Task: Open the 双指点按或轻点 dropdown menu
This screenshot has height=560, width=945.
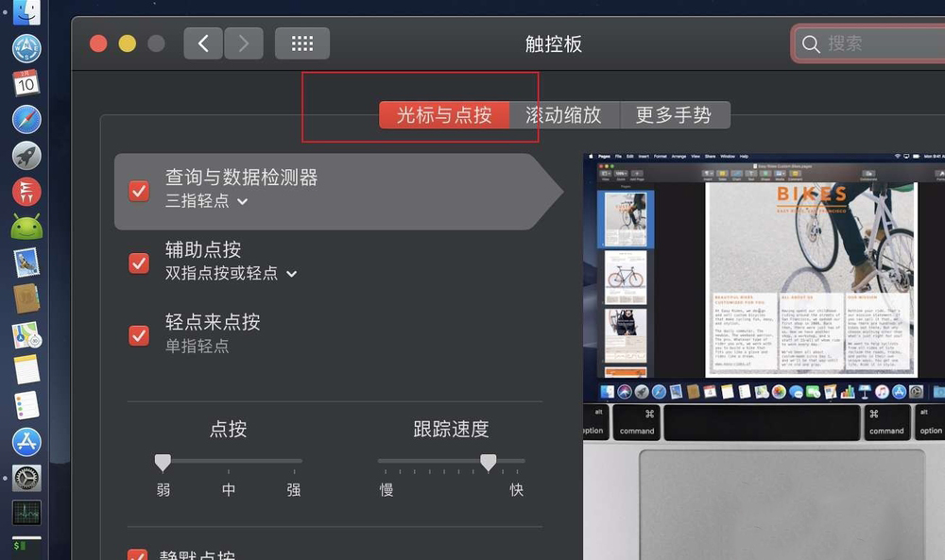Action: pyautogui.click(x=231, y=273)
